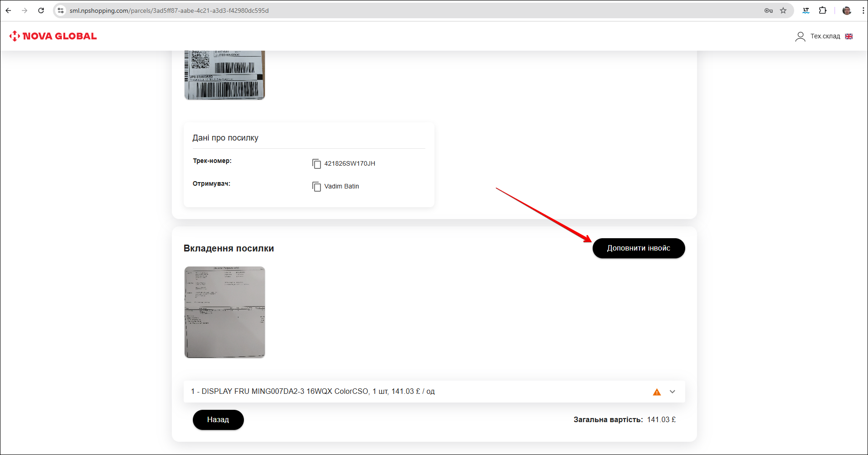
Task: Open the invoice document thumbnail
Action: coord(224,312)
